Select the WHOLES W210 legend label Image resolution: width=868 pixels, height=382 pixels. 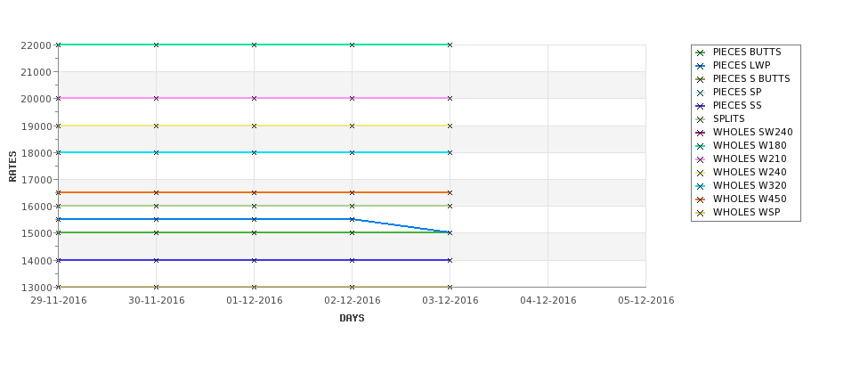point(750,158)
